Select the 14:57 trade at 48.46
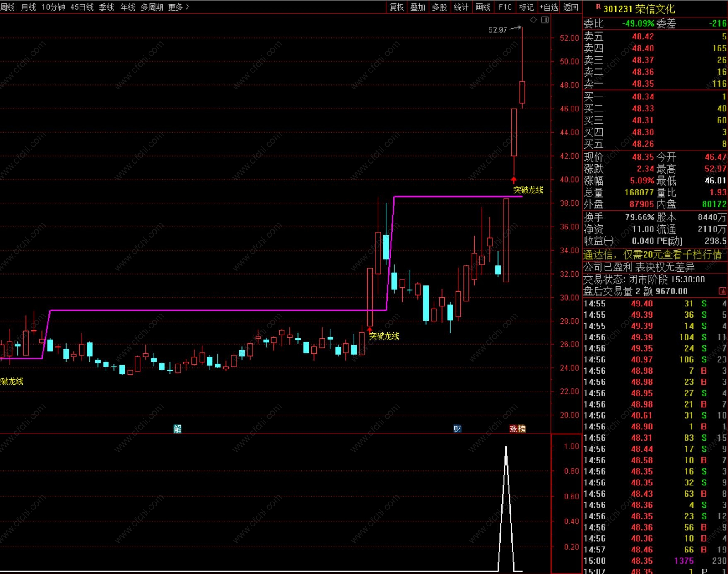728x574 pixels. pos(655,550)
